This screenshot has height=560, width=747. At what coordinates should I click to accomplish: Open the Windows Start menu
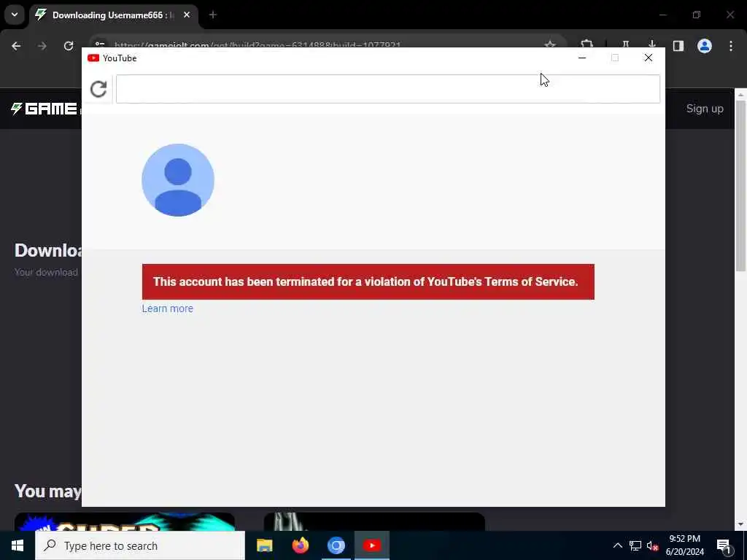(18, 545)
